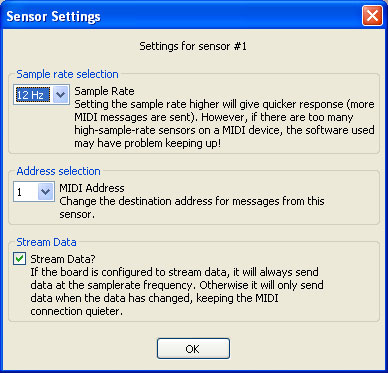
Task: Click the 'Settings for sensor #1' heading
Action: pos(193,46)
